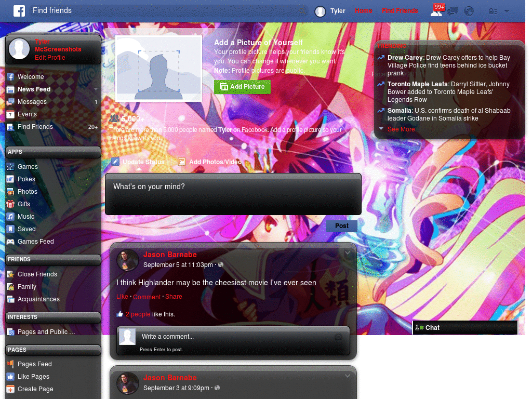Click the Post button
The width and height of the screenshot is (532, 399).
coord(342,226)
